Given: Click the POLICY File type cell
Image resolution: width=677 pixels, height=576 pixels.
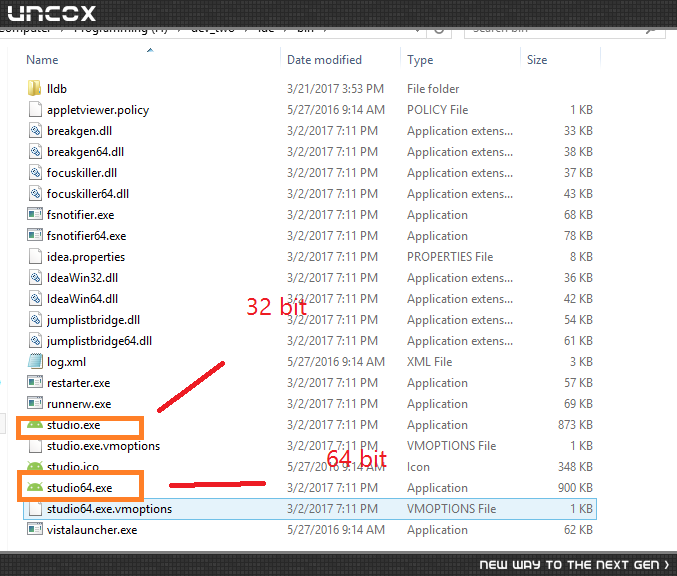Looking at the screenshot, I should pyautogui.click(x=437, y=110).
